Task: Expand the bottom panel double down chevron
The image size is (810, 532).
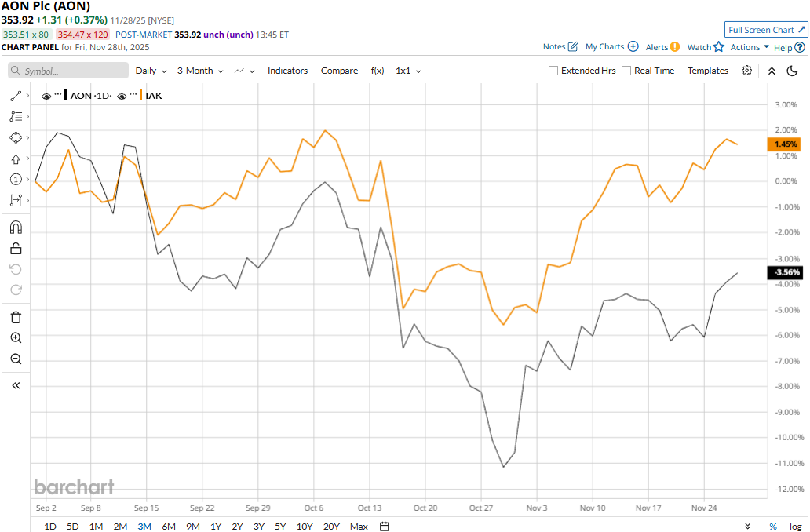Action: [x=747, y=527]
